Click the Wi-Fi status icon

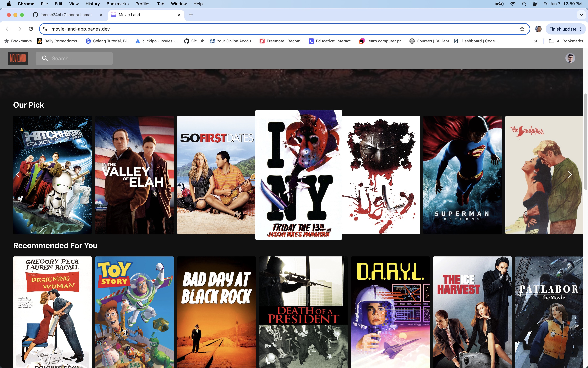pyautogui.click(x=513, y=4)
